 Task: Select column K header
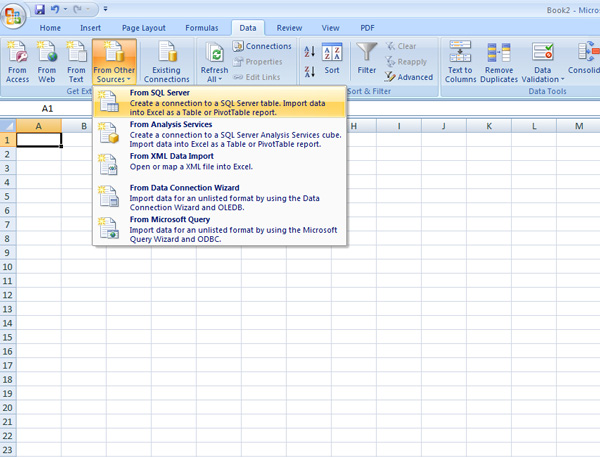pos(489,126)
